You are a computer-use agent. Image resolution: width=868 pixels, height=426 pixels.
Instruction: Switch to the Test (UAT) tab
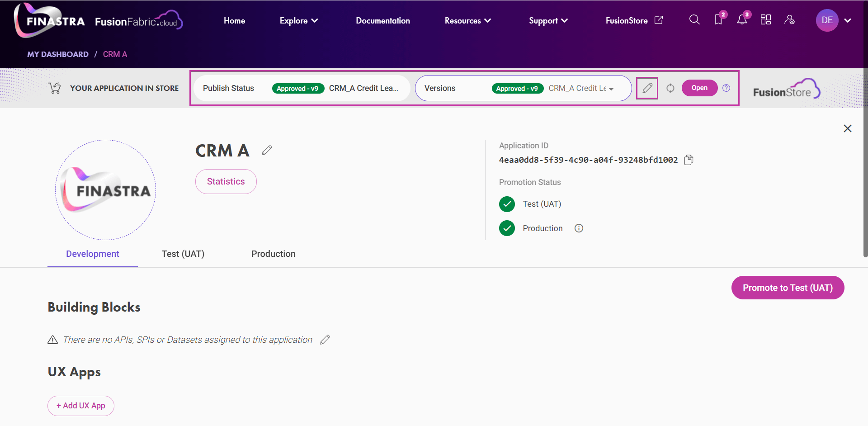click(183, 254)
